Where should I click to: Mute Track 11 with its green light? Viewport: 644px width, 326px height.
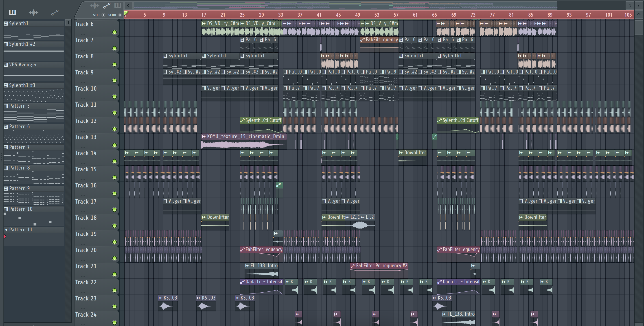click(114, 113)
